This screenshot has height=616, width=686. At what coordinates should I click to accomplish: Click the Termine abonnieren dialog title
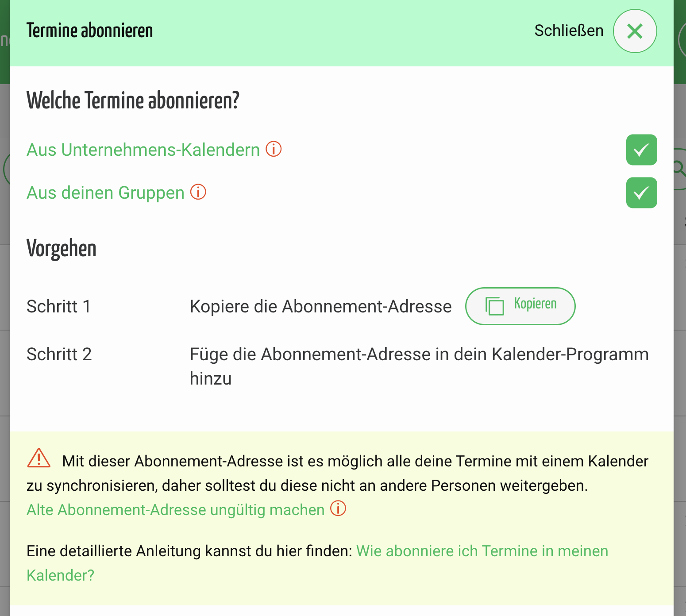tap(90, 31)
